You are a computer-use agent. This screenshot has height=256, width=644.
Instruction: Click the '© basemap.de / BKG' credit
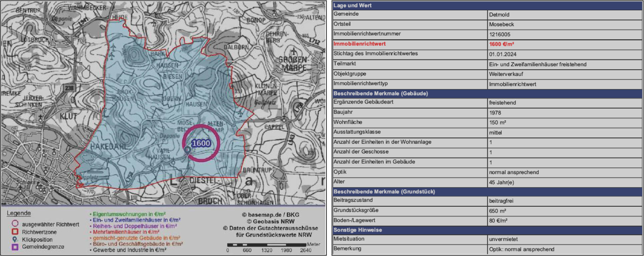tap(270, 215)
